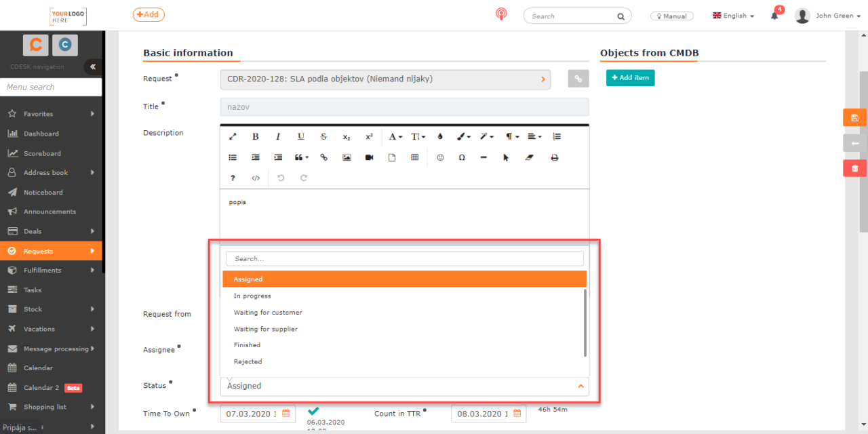Open the Manual help link
The image size is (868, 434).
[x=671, y=16]
